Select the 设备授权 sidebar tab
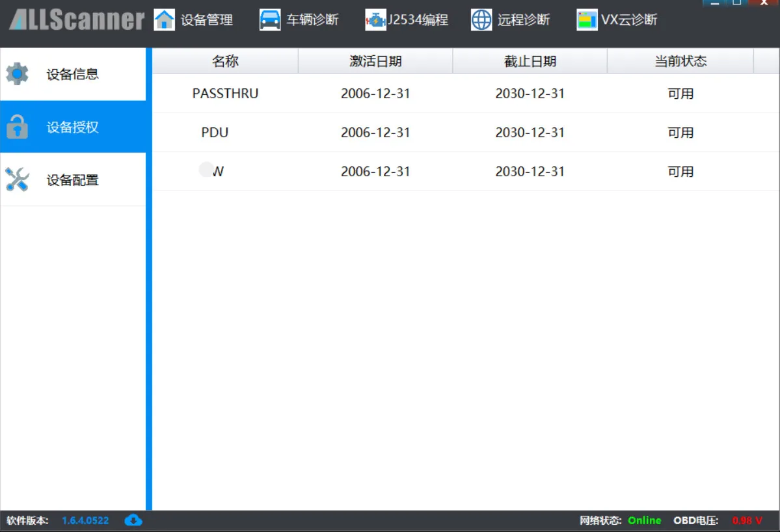 point(73,127)
